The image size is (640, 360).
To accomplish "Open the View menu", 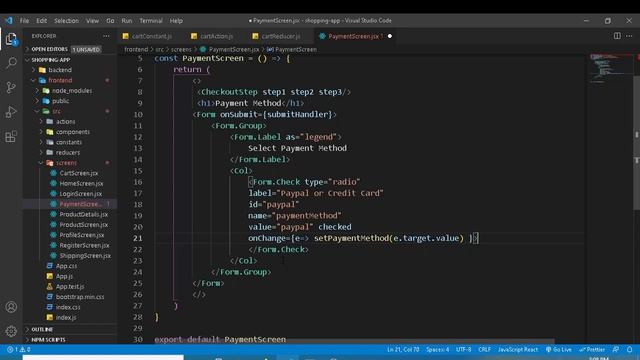I will (x=92, y=20).
